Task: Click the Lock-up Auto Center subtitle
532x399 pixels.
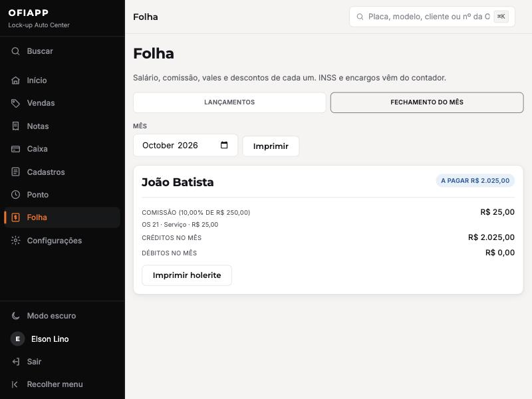Action: (x=39, y=25)
